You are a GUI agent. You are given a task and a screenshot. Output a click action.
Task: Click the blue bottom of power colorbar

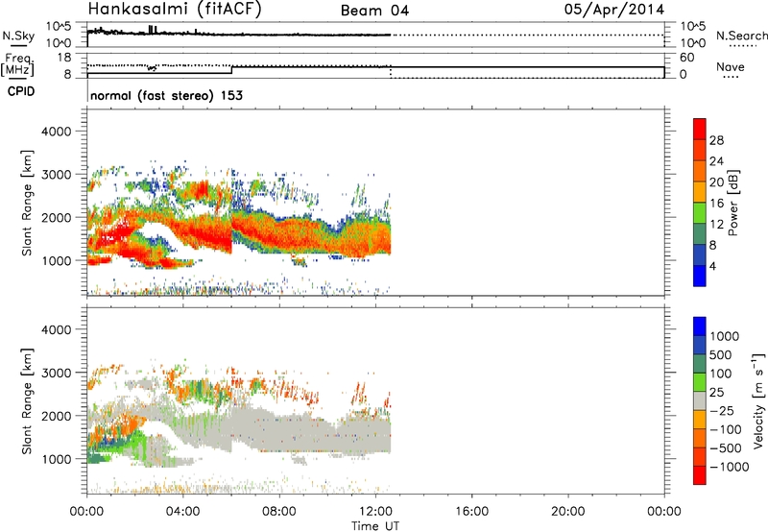(700, 276)
